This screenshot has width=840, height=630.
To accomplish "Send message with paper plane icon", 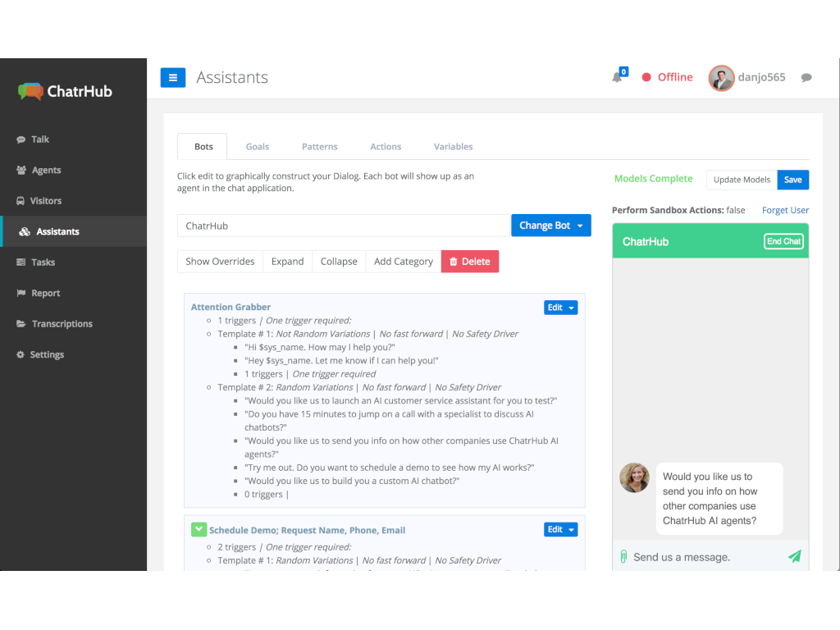I will (794, 556).
